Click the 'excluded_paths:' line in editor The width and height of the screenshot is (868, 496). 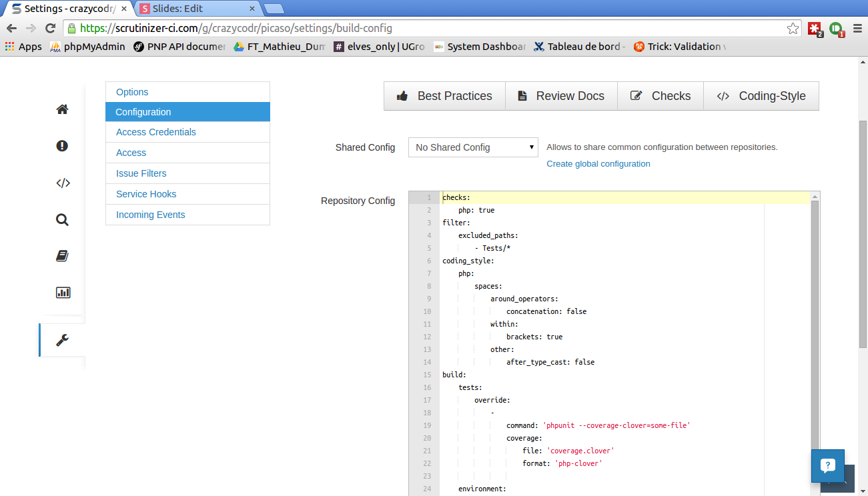(x=488, y=235)
